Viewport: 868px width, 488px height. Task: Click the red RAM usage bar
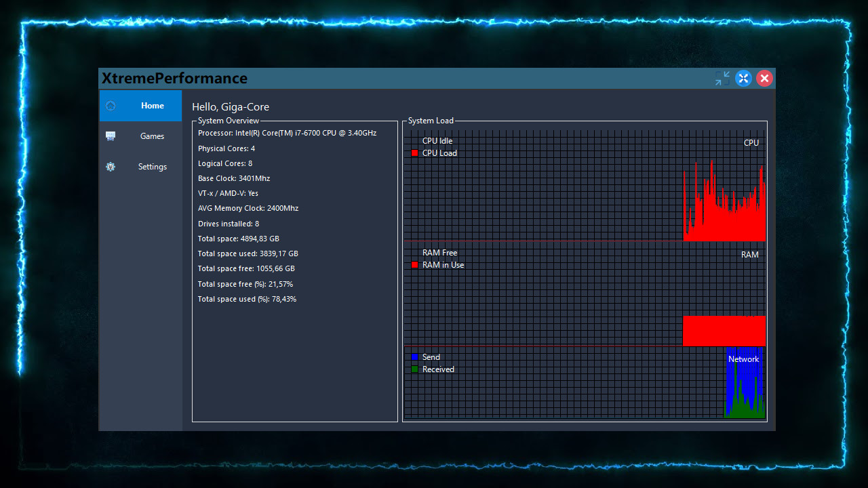[724, 330]
